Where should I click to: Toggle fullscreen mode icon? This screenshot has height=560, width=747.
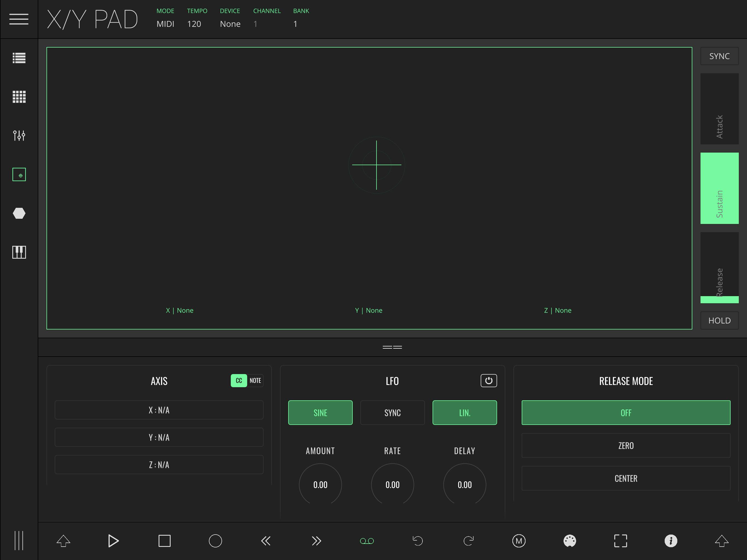tap(620, 541)
